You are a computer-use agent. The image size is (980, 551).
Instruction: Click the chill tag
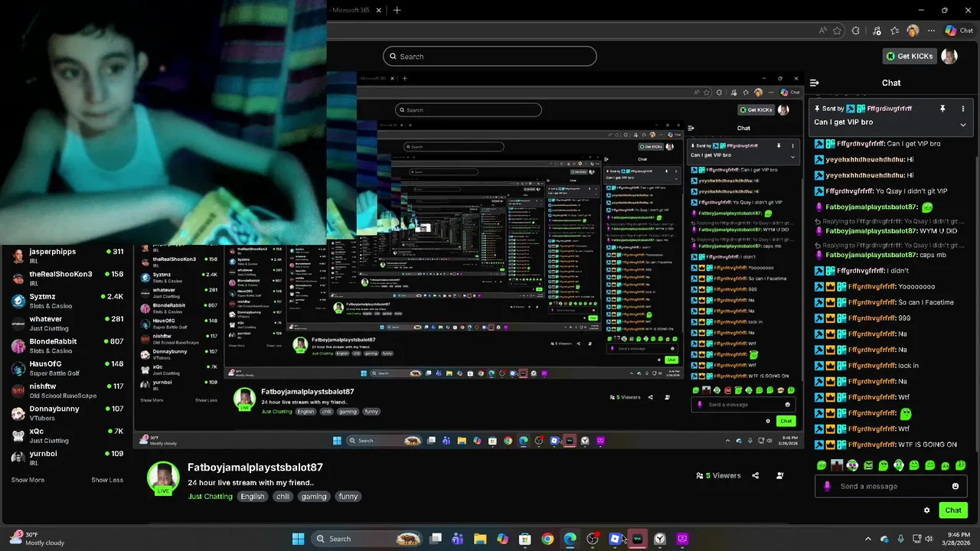point(283,497)
